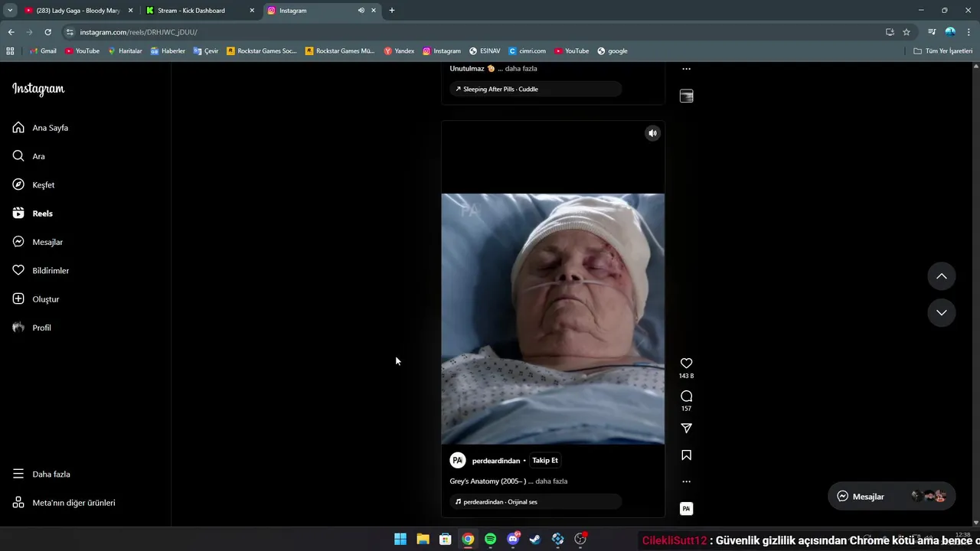Click the Instagram logo
The width and height of the screenshot is (980, 551).
pyautogui.click(x=38, y=89)
